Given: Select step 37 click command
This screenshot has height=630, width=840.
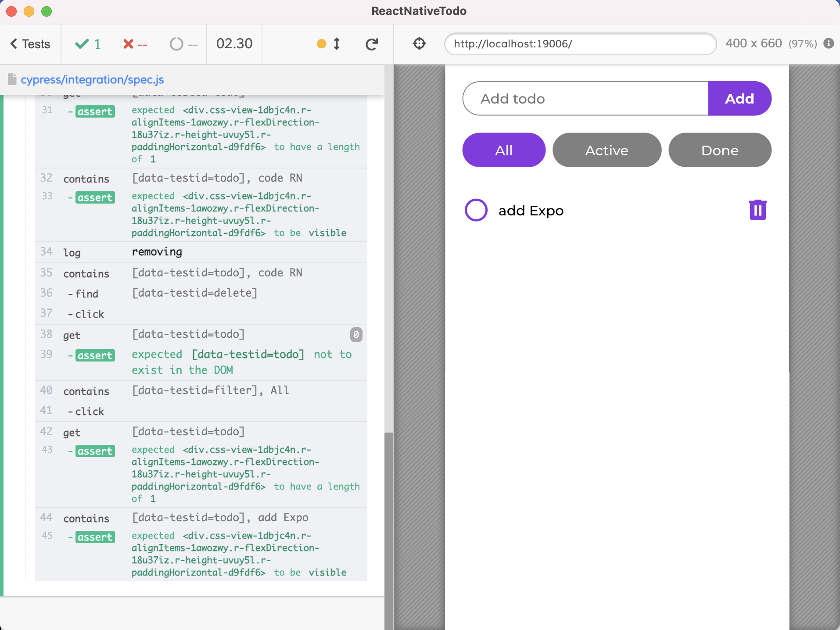Looking at the screenshot, I should pyautogui.click(x=201, y=314).
